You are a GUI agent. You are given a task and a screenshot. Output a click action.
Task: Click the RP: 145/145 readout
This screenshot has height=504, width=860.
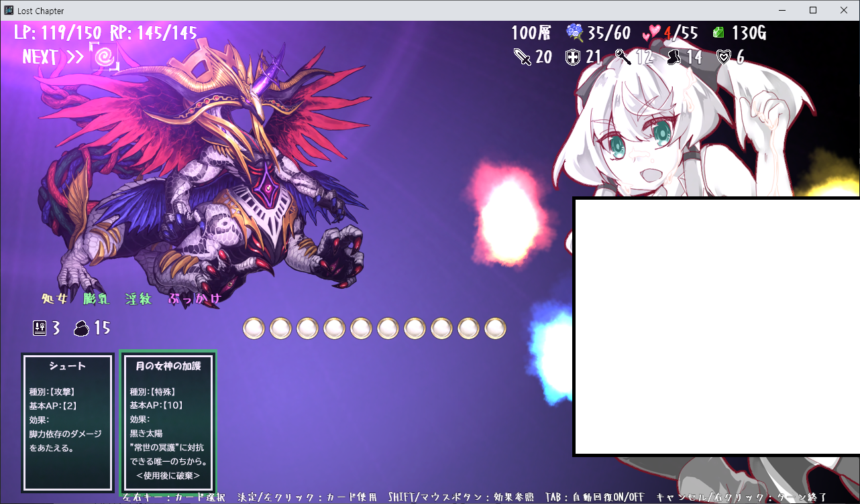point(154,31)
